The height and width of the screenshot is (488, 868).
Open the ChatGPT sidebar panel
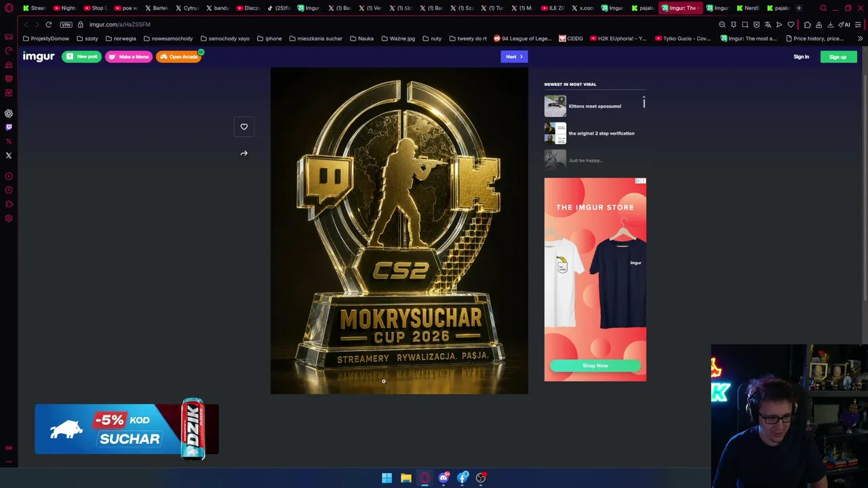9,113
